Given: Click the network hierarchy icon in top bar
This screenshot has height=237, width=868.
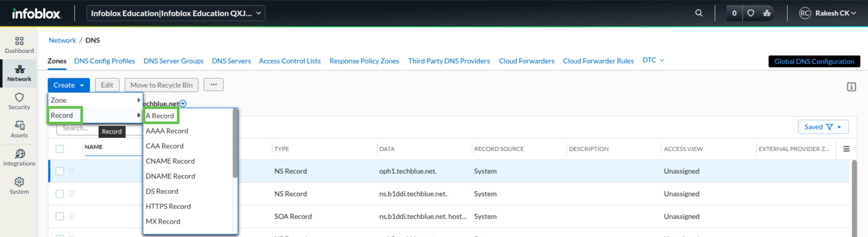Looking at the screenshot, I should pos(767,13).
